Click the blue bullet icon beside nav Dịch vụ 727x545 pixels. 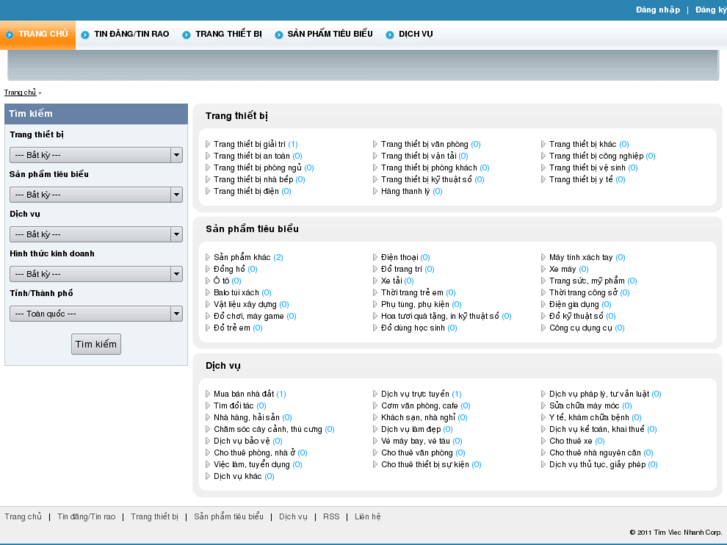390,35
